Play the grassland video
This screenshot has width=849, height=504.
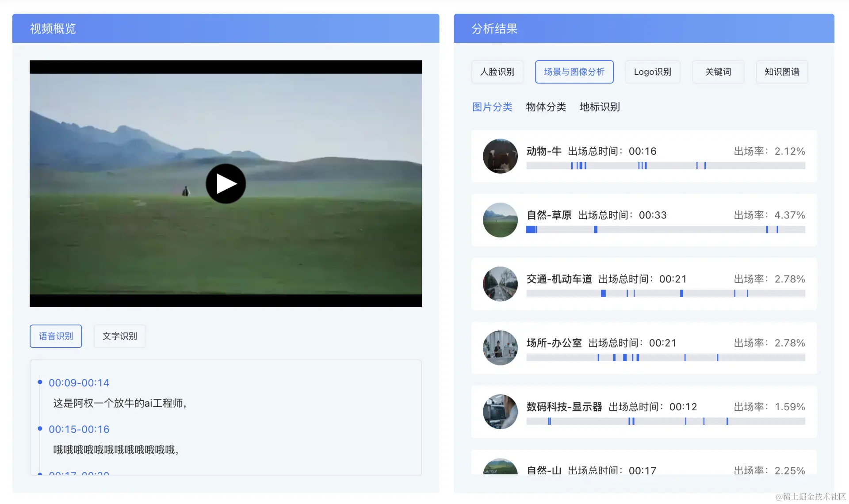click(x=226, y=183)
